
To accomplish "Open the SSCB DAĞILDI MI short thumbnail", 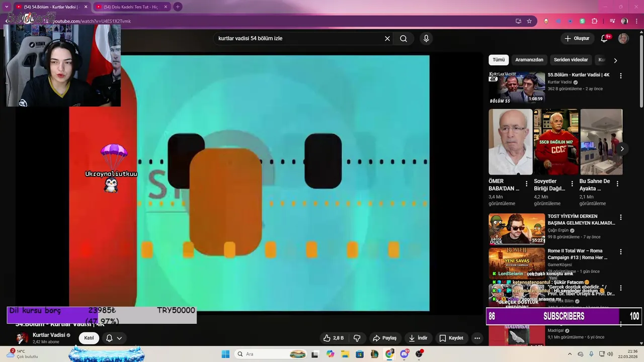I will 555,142.
